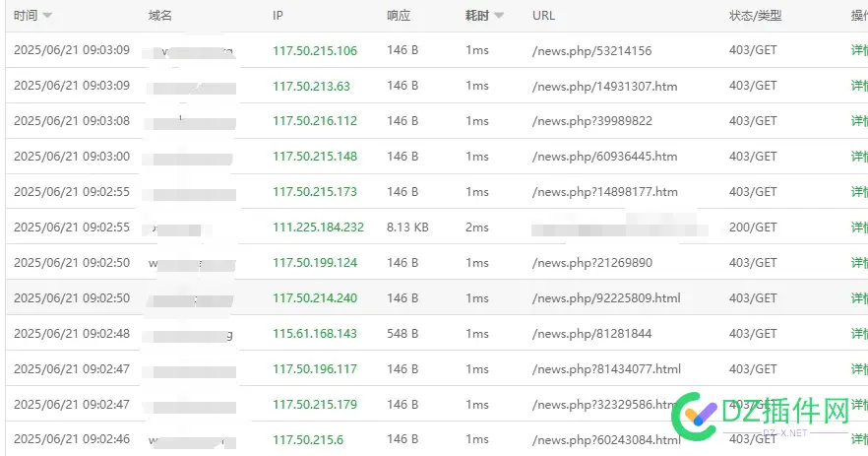This screenshot has height=456, width=868.
Task: Open IP link 117.50.215.173
Action: (x=315, y=192)
